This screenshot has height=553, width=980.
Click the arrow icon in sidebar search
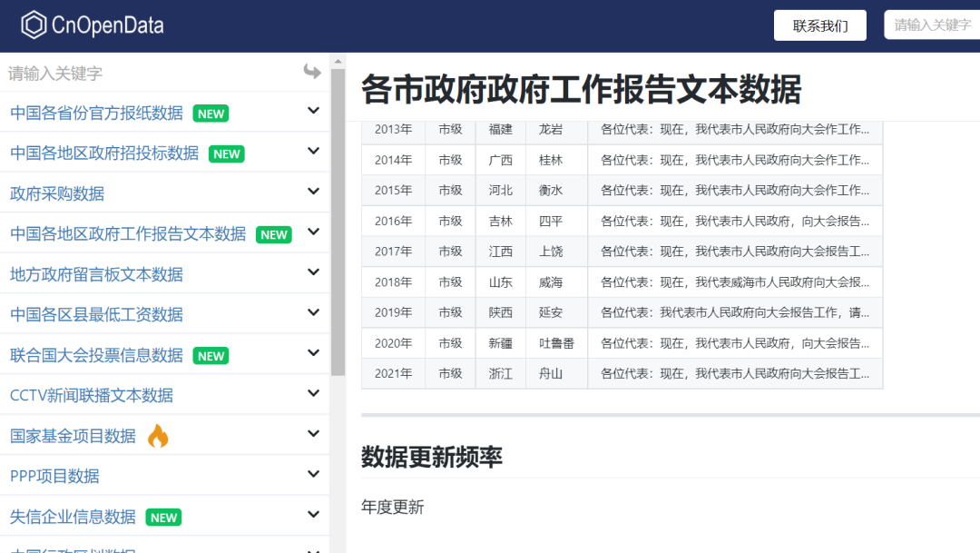pos(312,72)
